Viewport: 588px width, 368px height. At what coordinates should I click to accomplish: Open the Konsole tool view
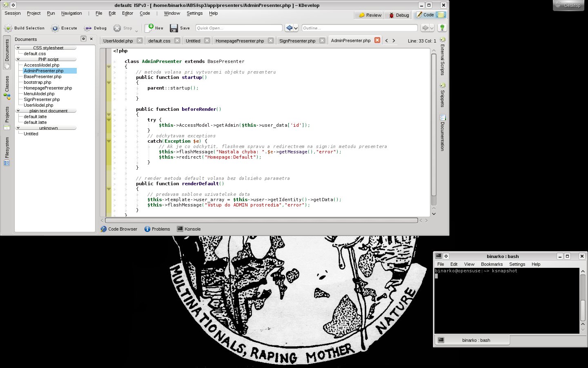tap(189, 229)
